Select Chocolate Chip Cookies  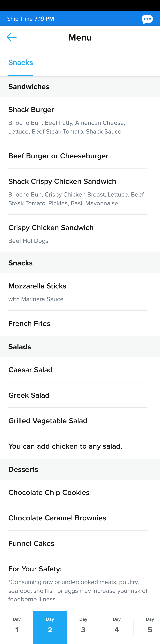80,492
